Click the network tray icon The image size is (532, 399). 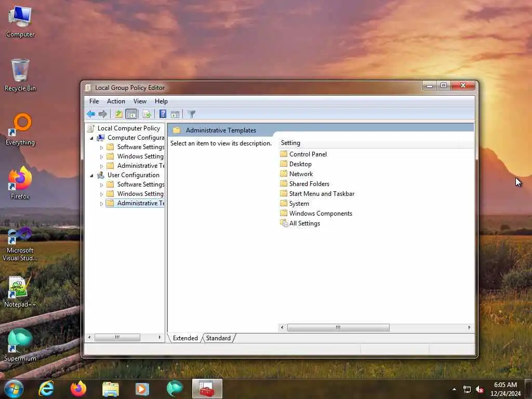tap(467, 390)
